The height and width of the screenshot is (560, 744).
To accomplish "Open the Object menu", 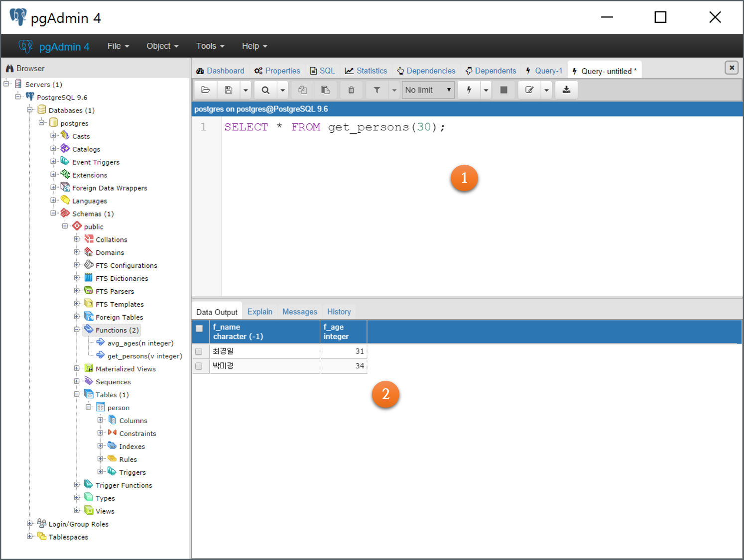I will pyautogui.click(x=162, y=46).
